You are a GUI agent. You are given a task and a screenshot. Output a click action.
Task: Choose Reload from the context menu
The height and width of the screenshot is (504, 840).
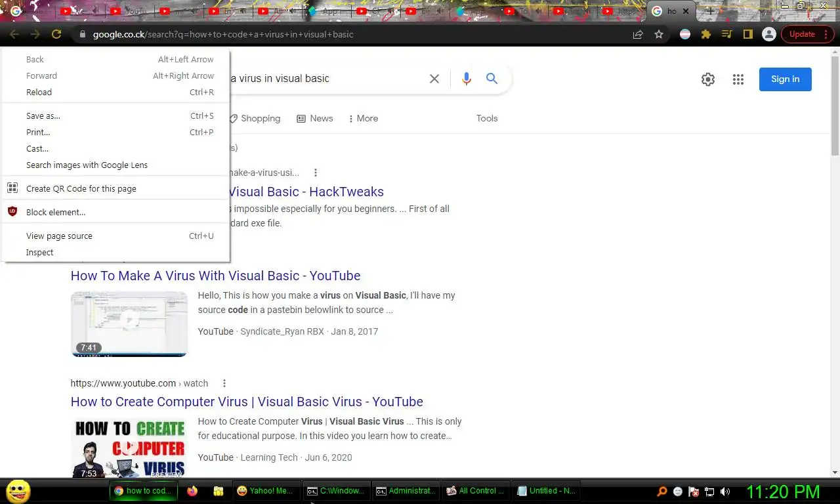tap(115, 92)
